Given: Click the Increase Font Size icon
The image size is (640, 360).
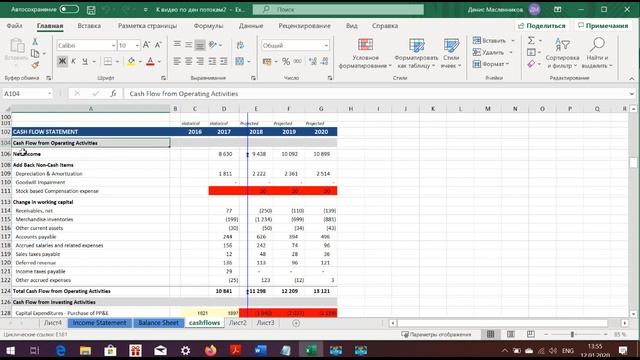Looking at the screenshot, I should pyautogui.click(x=147, y=45).
